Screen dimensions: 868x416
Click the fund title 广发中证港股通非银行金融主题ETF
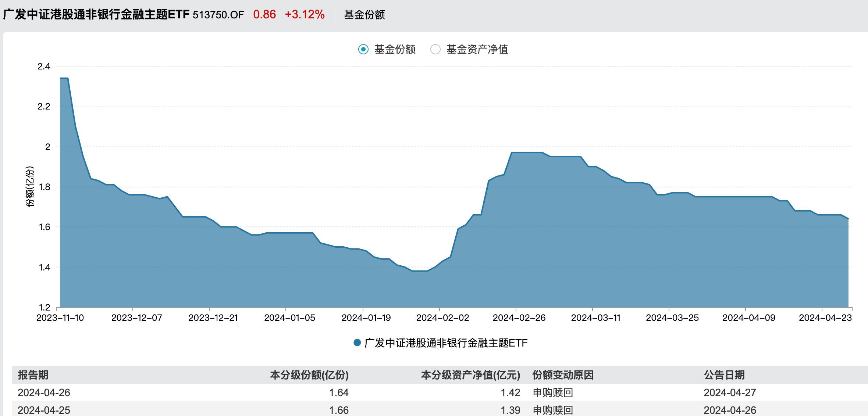[96, 15]
